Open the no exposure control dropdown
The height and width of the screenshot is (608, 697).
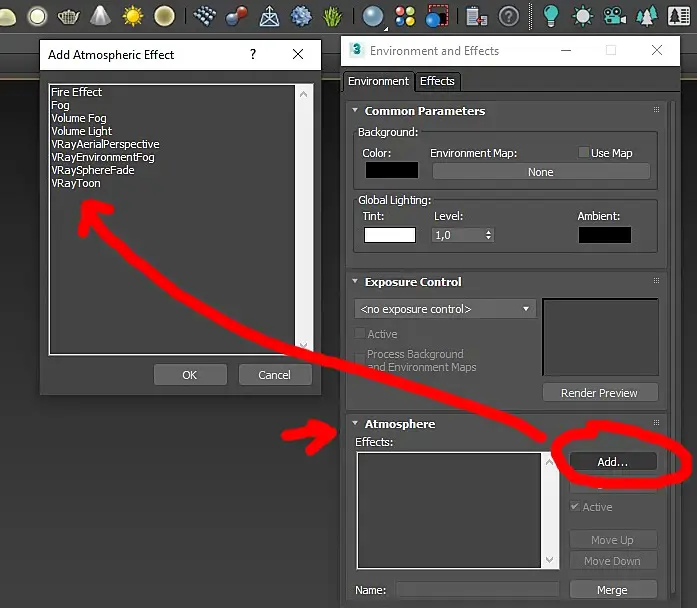(445, 309)
